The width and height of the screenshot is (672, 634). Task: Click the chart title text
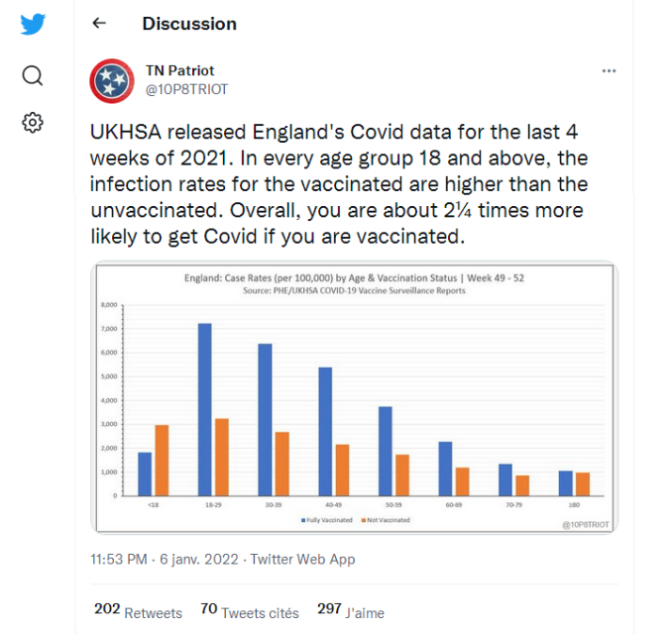[x=354, y=278]
